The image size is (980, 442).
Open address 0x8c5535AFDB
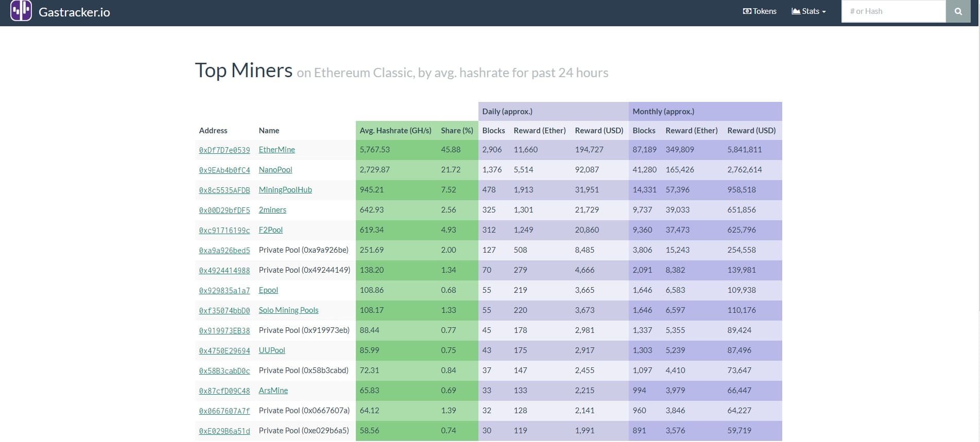pyautogui.click(x=225, y=190)
